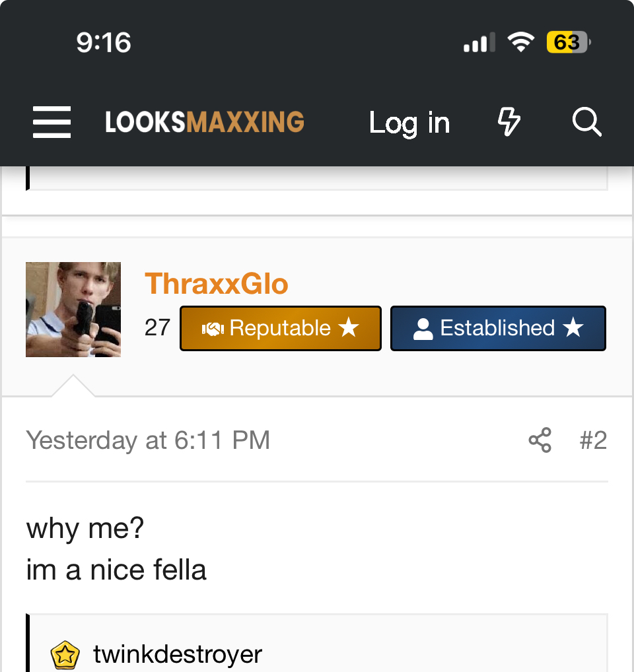The width and height of the screenshot is (634, 672).
Task: Share post #2 via share icon
Action: [x=540, y=440]
